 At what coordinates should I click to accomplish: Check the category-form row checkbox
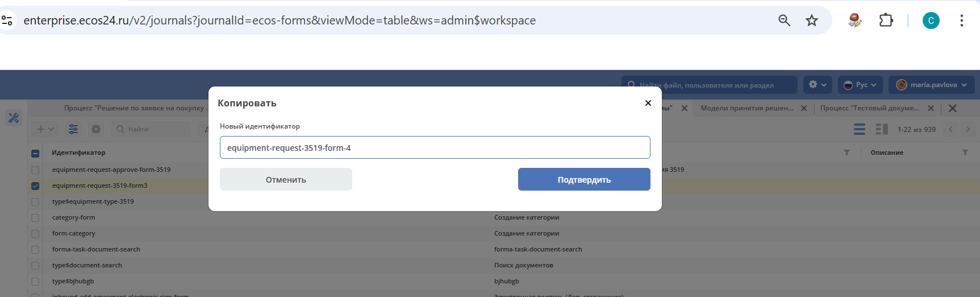pos(35,218)
